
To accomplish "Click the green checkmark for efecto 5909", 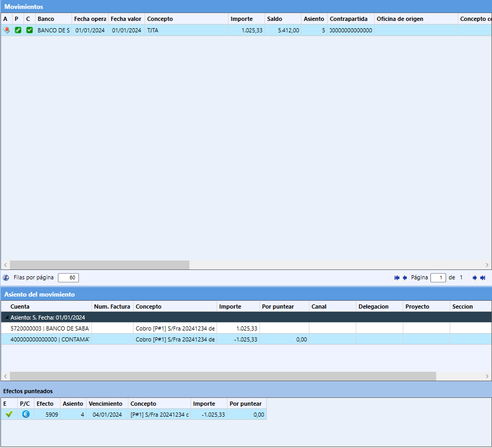I will point(9,415).
